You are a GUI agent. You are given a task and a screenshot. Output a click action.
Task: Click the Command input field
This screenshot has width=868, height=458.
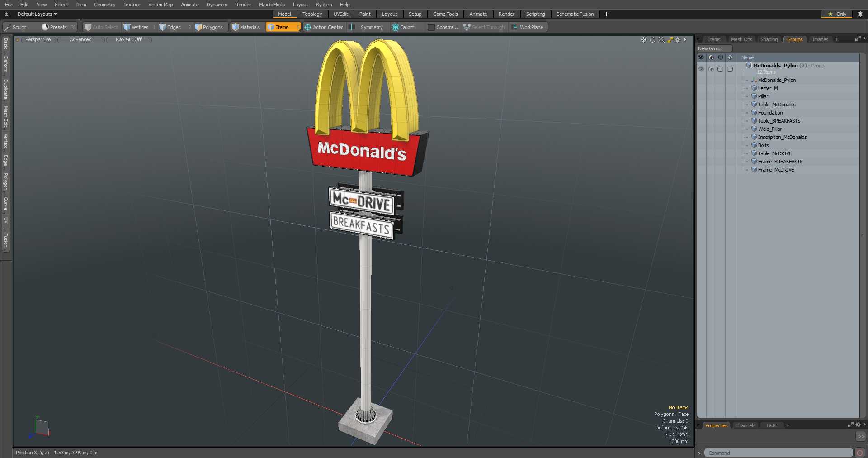pos(778,453)
